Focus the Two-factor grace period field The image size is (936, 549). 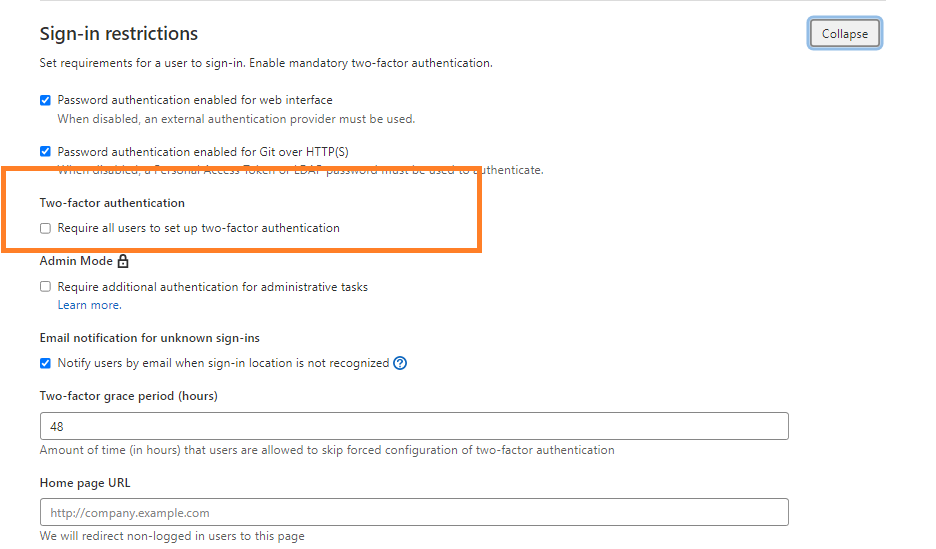pyautogui.click(x=414, y=426)
